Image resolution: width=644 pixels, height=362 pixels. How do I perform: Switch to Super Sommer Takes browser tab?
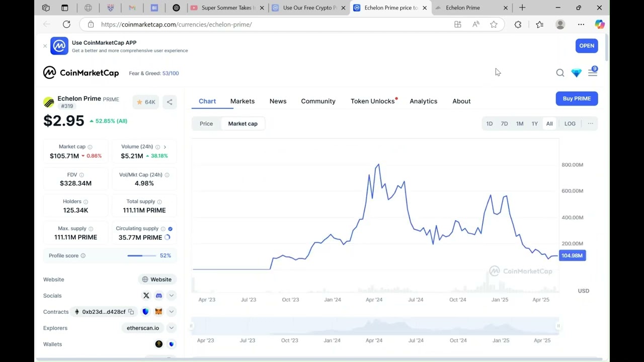[227, 8]
